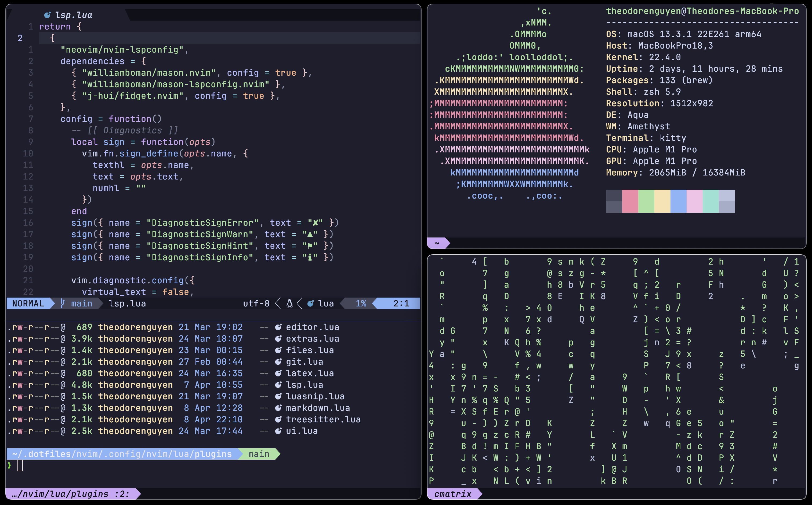Click the Lua icon beside markdown.lua
Image resolution: width=812 pixels, height=505 pixels.
tap(278, 408)
